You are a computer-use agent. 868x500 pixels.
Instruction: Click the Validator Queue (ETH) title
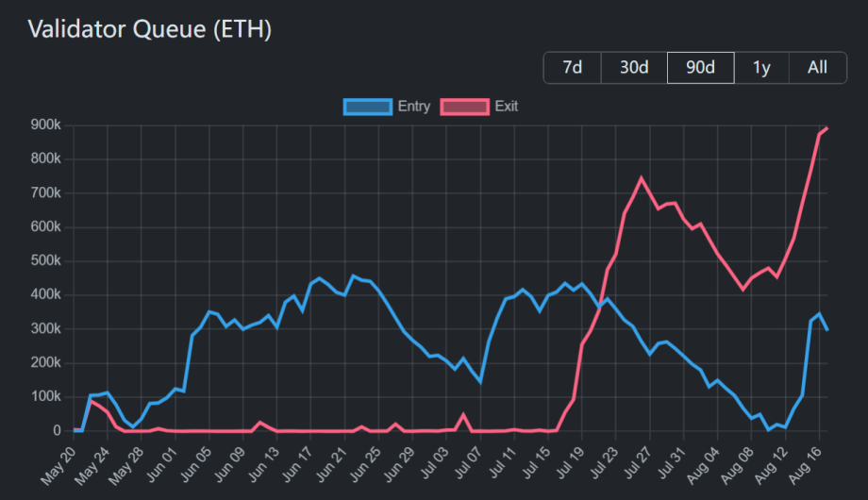point(150,29)
